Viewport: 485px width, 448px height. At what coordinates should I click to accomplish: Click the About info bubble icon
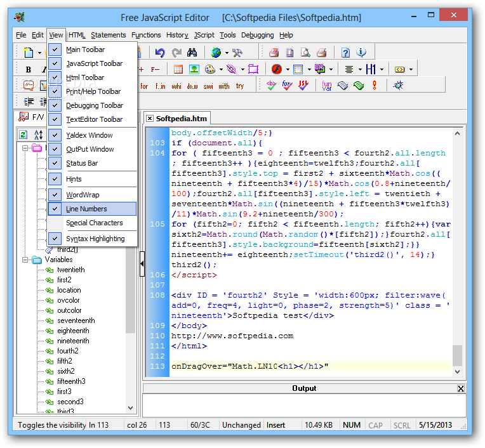361,53
